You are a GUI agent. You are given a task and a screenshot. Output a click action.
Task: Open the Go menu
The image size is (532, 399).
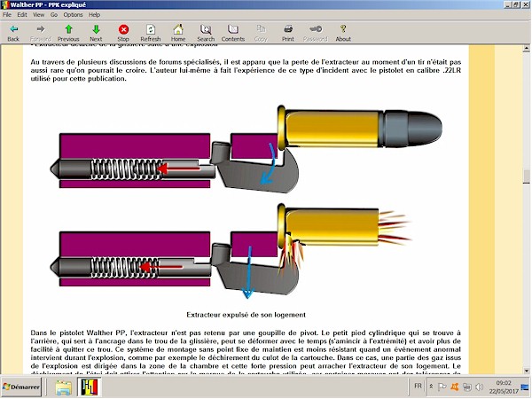54,14
